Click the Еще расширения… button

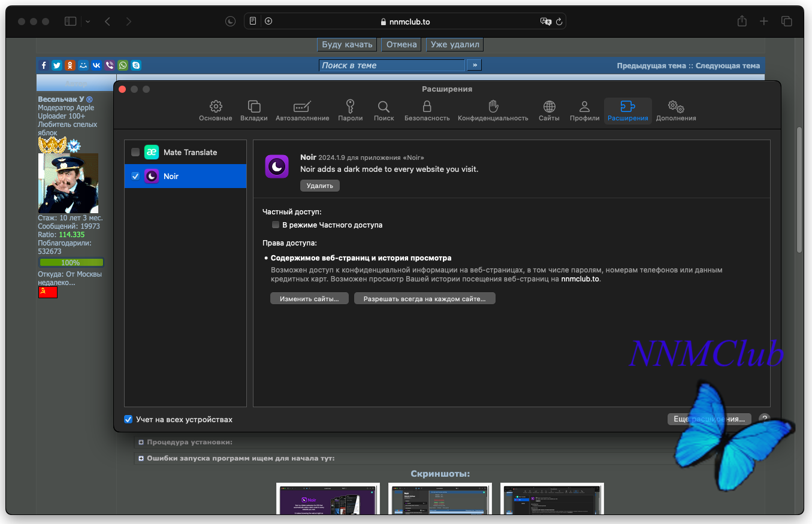point(709,419)
